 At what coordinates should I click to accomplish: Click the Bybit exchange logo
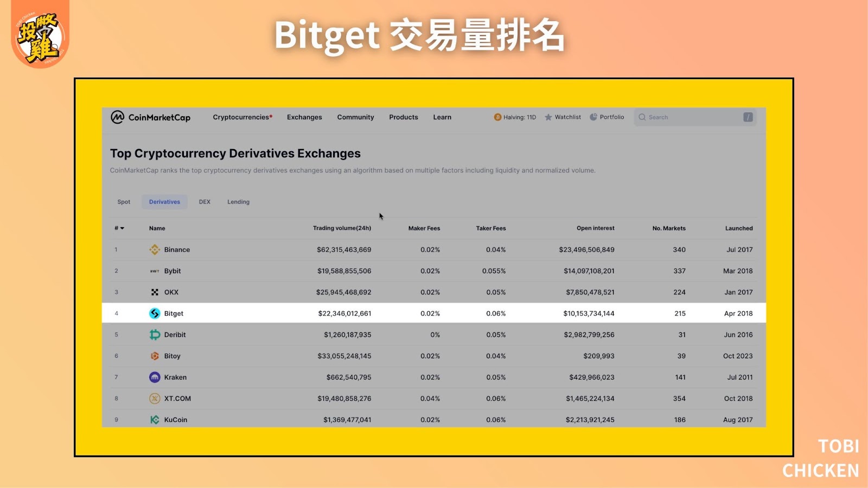155,271
